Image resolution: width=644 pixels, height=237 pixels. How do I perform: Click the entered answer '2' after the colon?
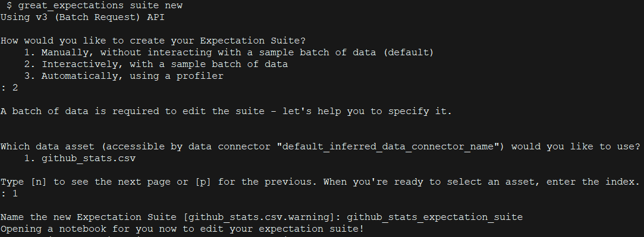tap(15, 88)
